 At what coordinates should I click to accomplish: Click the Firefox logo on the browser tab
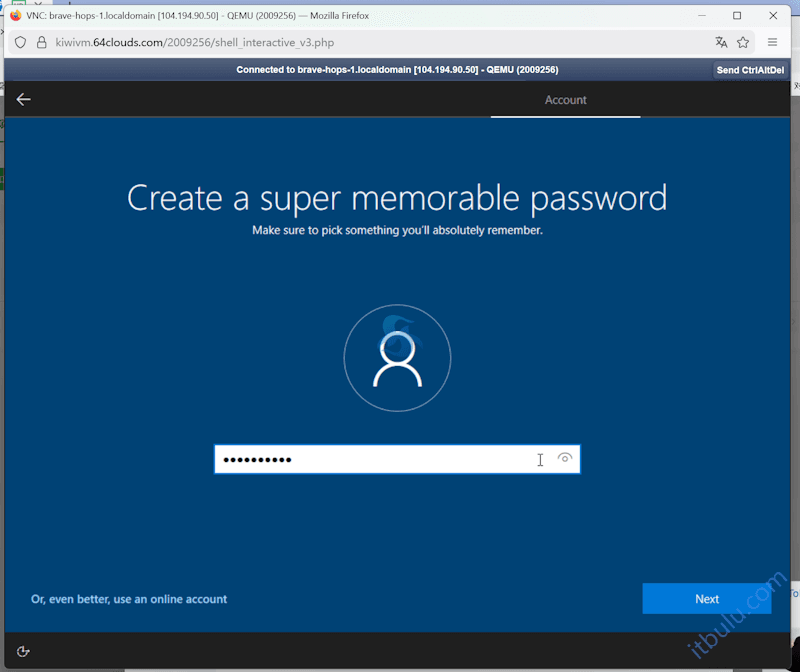pyautogui.click(x=15, y=15)
